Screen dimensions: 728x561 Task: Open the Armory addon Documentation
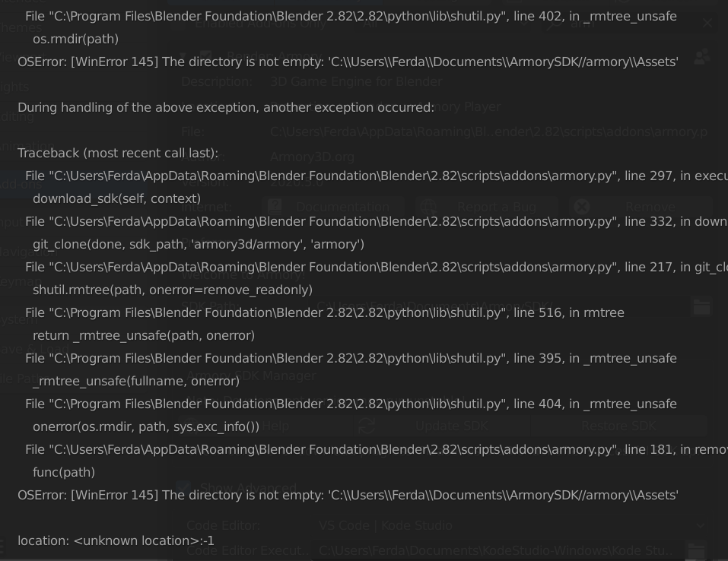pyautogui.click(x=342, y=207)
